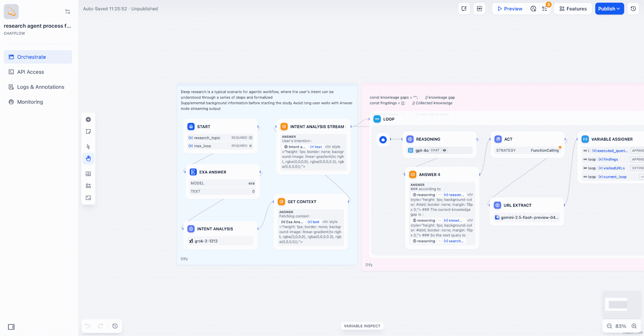Click the Preview button

510,9
